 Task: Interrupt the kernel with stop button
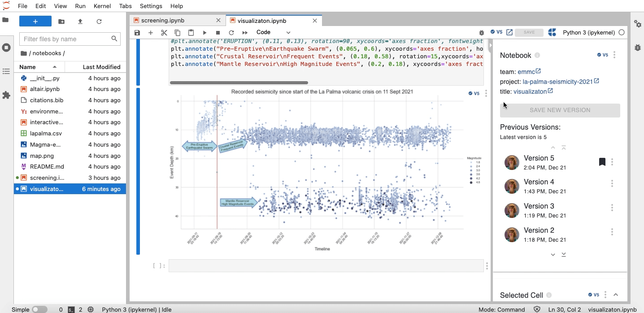point(218,33)
